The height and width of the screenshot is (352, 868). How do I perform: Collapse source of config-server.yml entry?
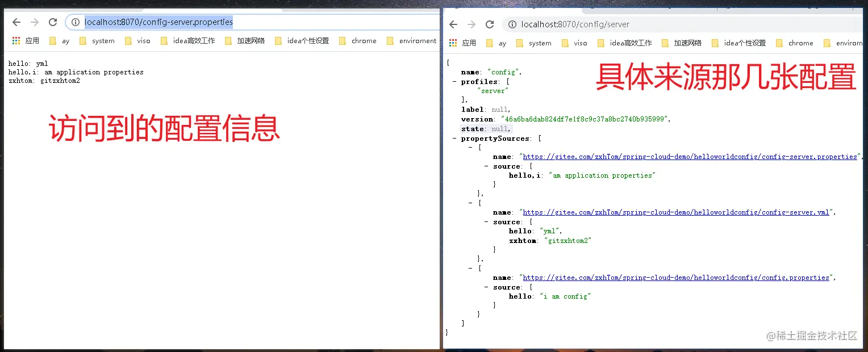(486, 222)
